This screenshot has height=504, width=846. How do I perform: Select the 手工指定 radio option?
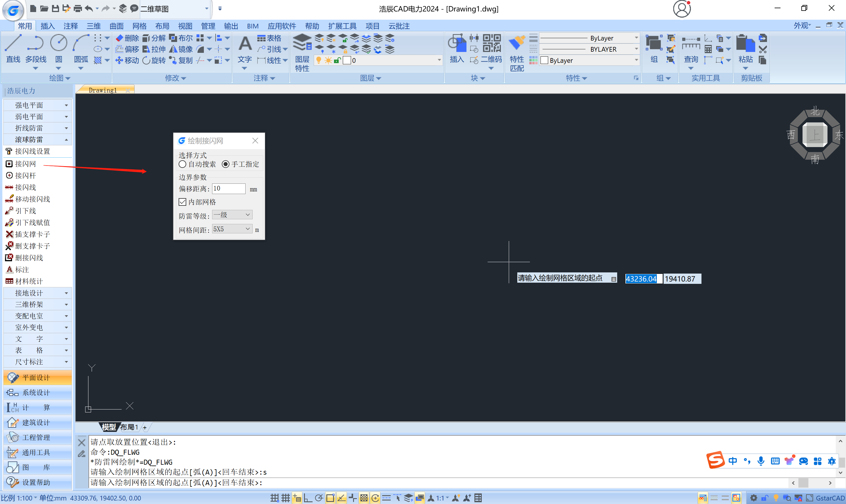226,164
